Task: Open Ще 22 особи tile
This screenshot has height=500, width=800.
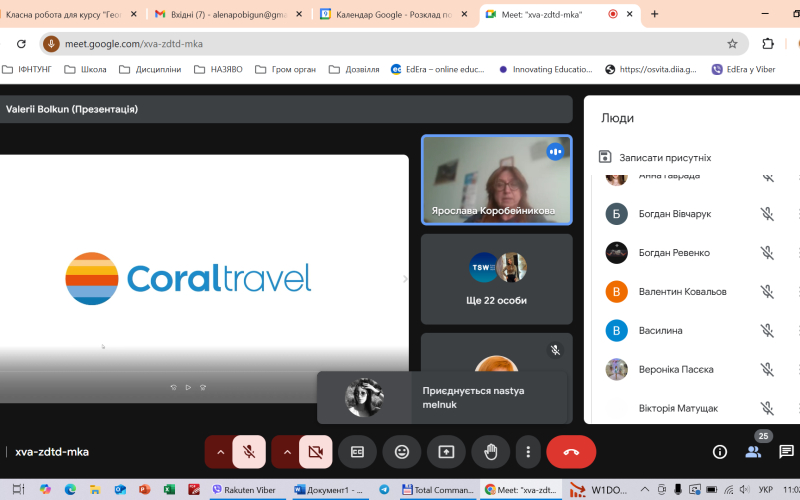Action: [x=496, y=279]
